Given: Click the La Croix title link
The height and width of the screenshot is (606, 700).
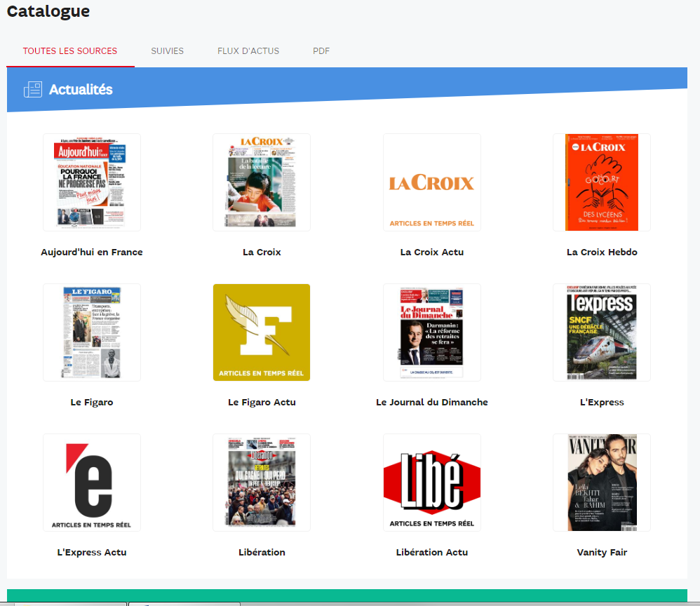Looking at the screenshot, I should click(262, 251).
